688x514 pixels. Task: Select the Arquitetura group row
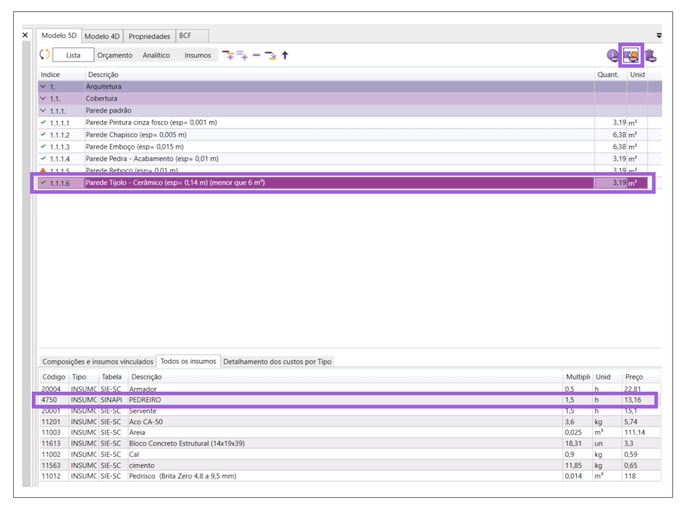[350, 86]
